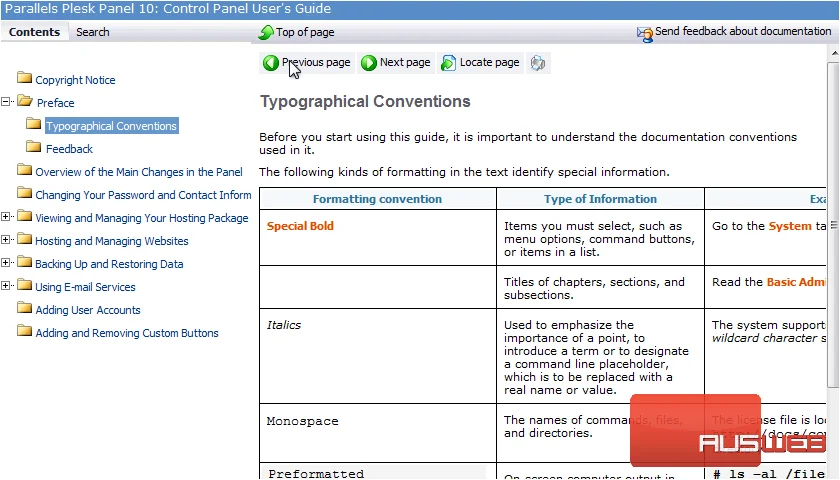Click the open Preface folder icon
The image size is (840, 480).
pyautogui.click(x=25, y=101)
